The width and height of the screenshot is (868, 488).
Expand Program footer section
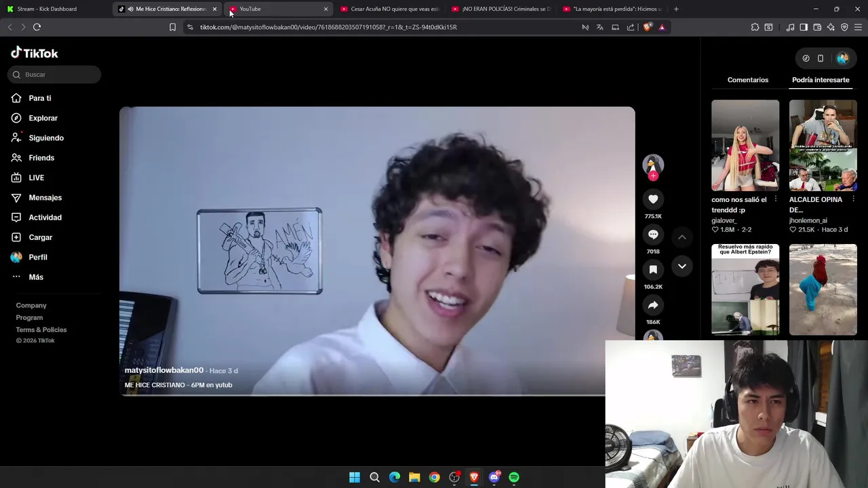click(29, 318)
